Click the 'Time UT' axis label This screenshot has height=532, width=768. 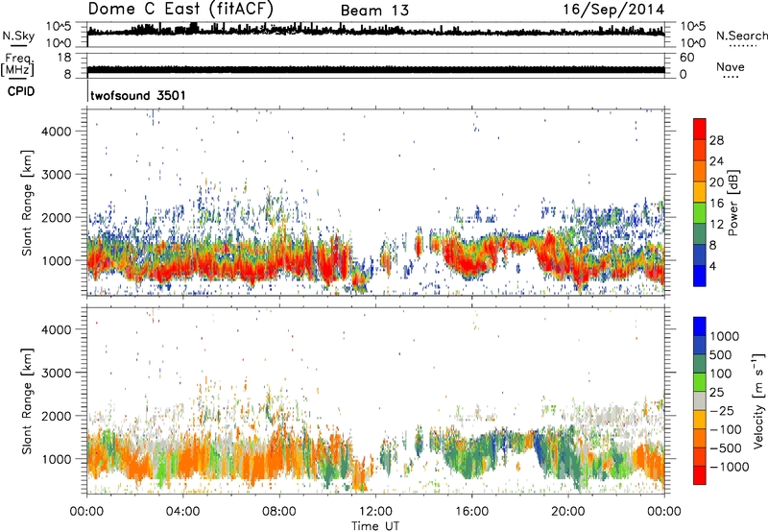coord(375,526)
